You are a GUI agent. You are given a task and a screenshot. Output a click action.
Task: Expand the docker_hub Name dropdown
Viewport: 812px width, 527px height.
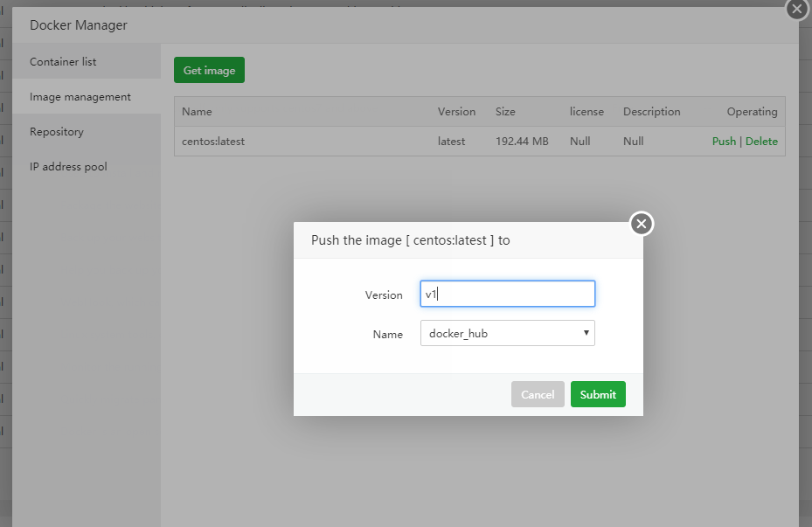point(507,333)
